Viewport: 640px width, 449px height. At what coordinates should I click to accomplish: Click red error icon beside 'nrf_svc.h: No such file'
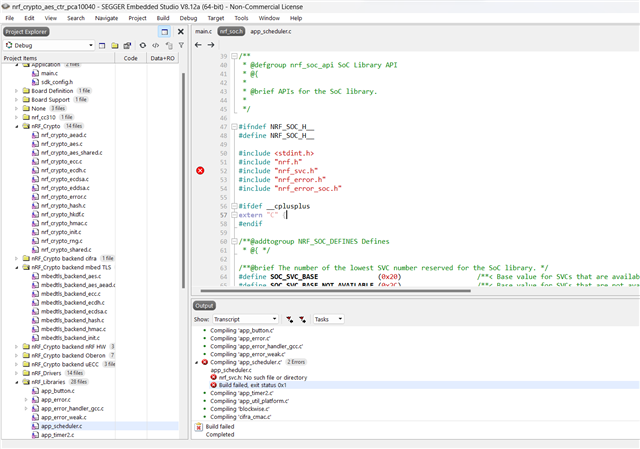click(213, 378)
